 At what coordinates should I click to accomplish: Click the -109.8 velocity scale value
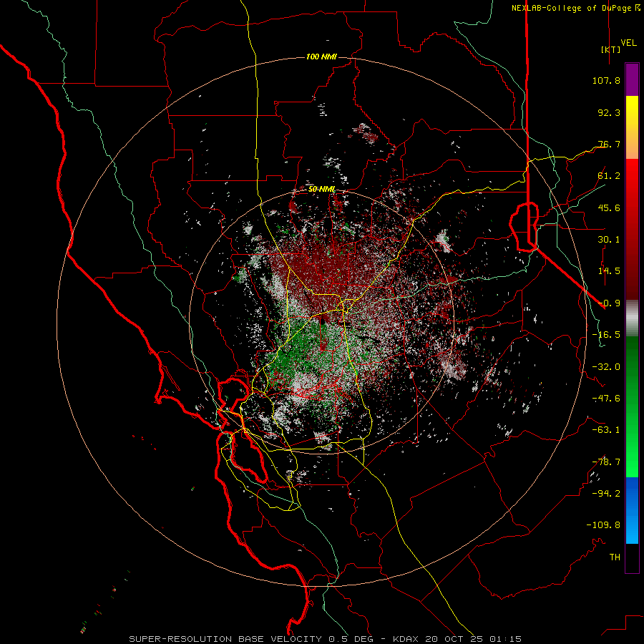(603, 525)
